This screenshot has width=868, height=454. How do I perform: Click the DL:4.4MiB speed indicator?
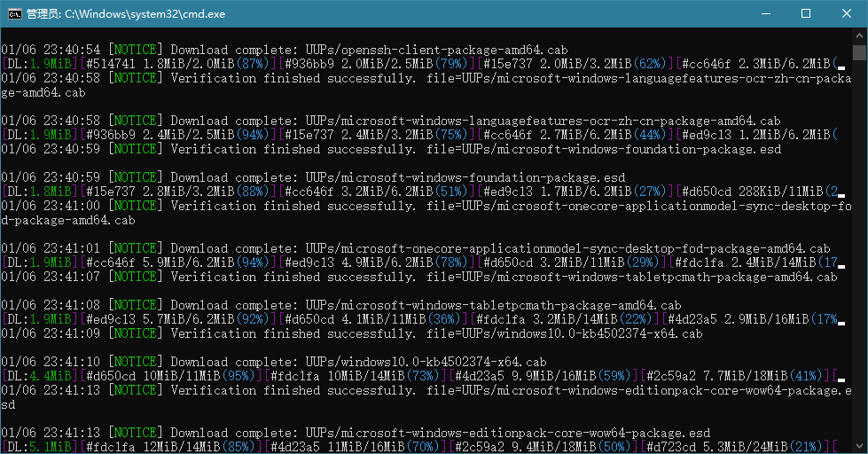pos(39,376)
